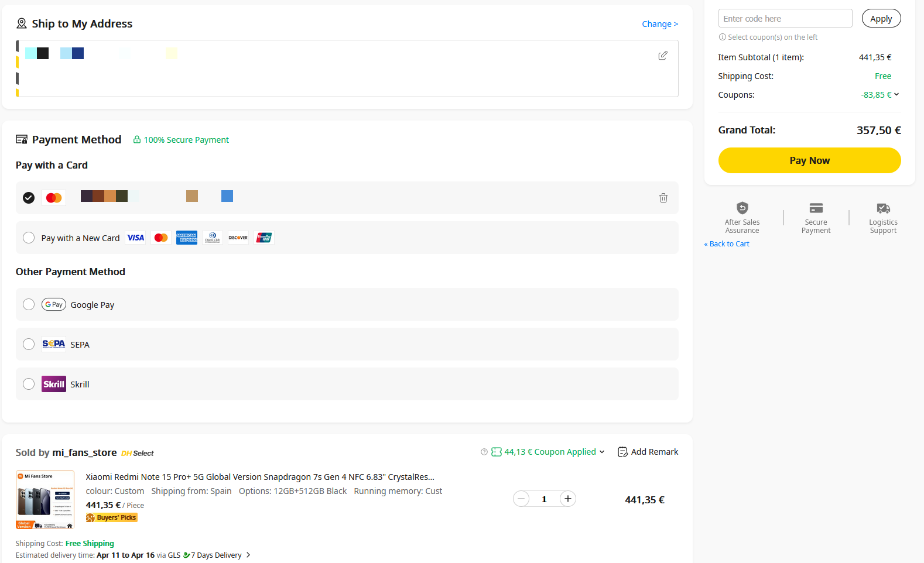
Task: Click the Other Payment Method heading
Action: coord(70,272)
